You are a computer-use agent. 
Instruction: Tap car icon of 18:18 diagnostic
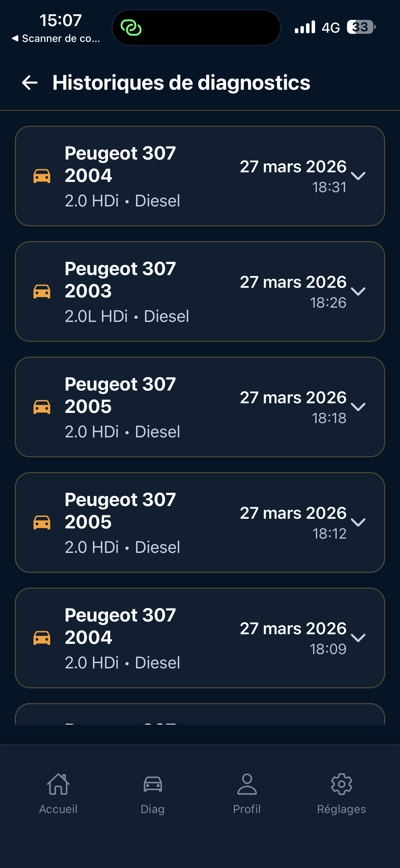42,407
